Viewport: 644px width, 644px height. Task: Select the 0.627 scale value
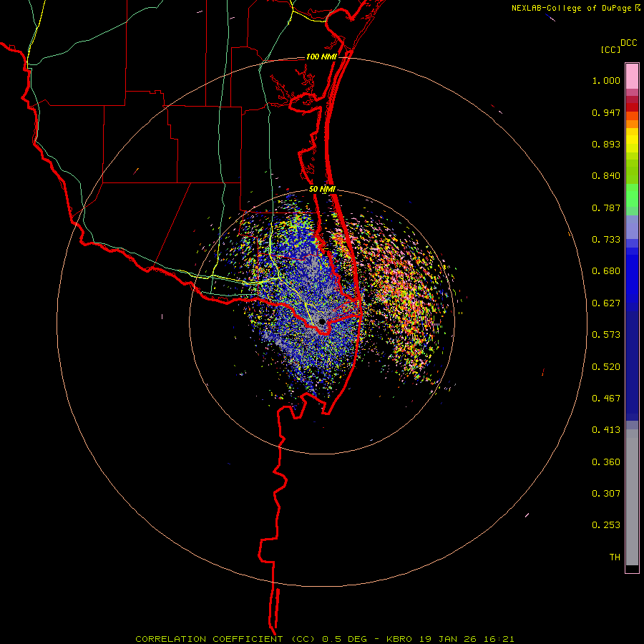pyautogui.click(x=606, y=303)
